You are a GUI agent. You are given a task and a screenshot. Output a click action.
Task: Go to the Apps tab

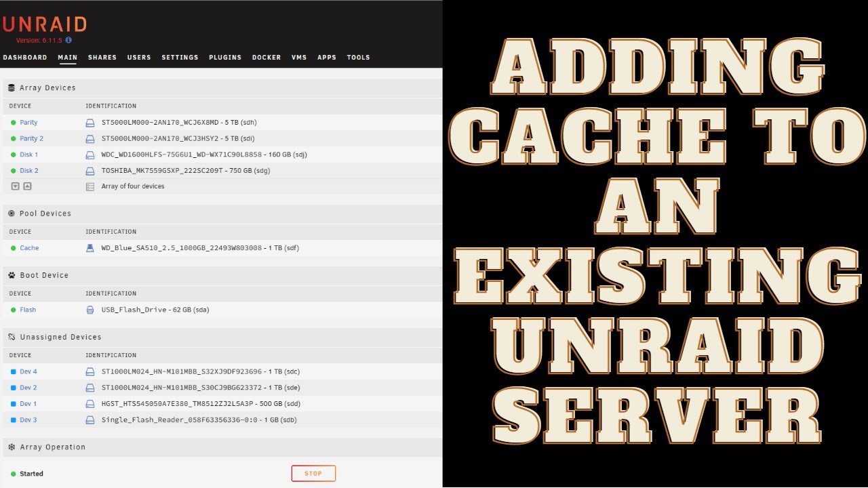coord(327,58)
